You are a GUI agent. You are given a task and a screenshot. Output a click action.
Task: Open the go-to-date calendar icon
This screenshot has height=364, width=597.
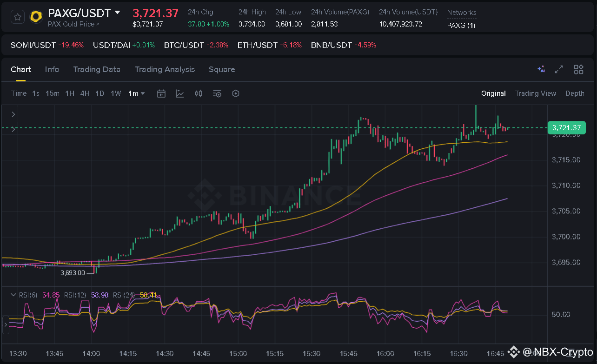161,93
